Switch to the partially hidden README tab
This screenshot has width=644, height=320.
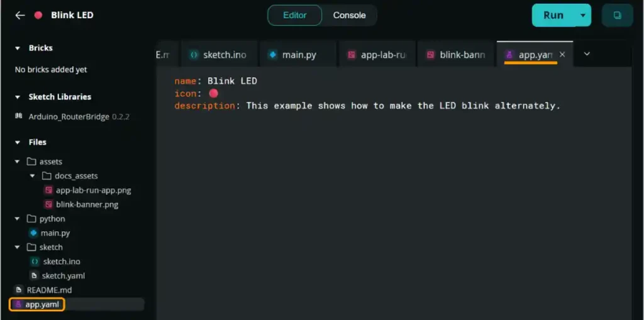point(167,54)
